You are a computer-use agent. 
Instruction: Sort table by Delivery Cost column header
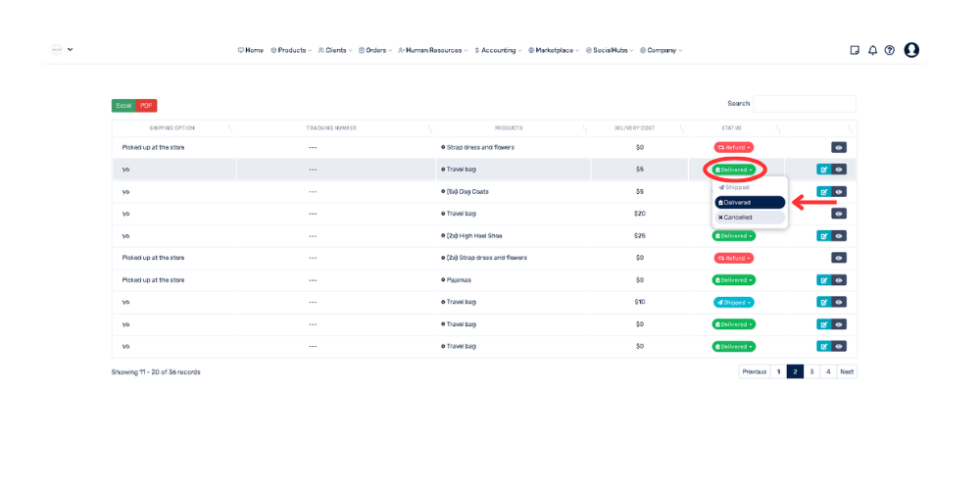634,128
